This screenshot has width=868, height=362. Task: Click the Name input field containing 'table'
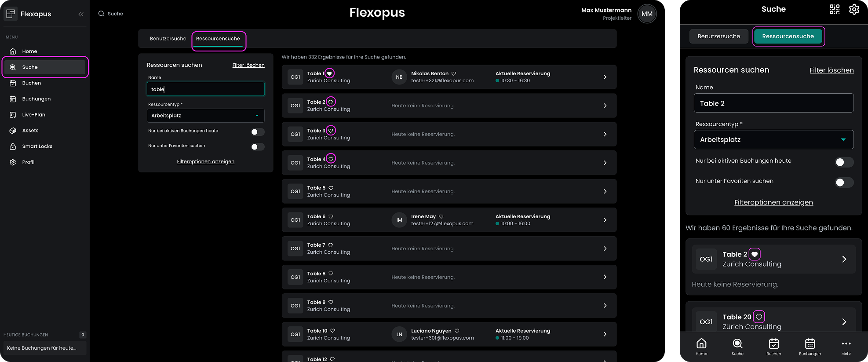click(205, 89)
